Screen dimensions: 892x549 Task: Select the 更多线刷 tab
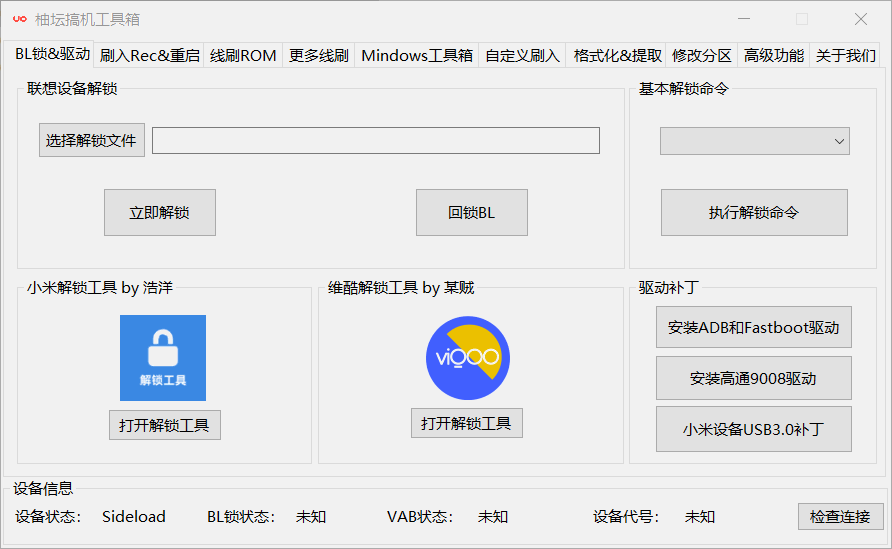click(318, 56)
